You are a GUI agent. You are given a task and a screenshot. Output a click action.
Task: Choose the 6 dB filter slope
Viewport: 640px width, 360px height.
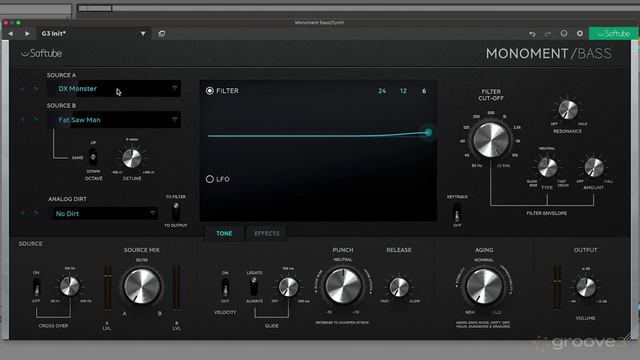(x=424, y=91)
